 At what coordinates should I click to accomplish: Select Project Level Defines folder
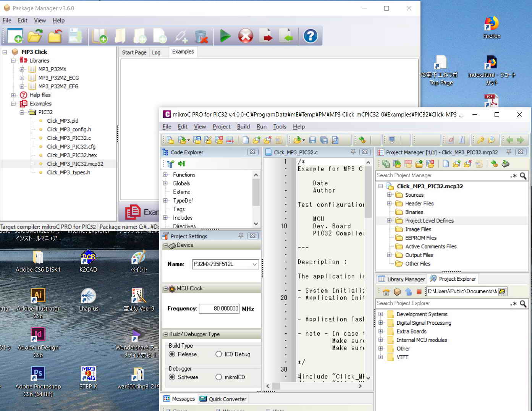pos(429,220)
